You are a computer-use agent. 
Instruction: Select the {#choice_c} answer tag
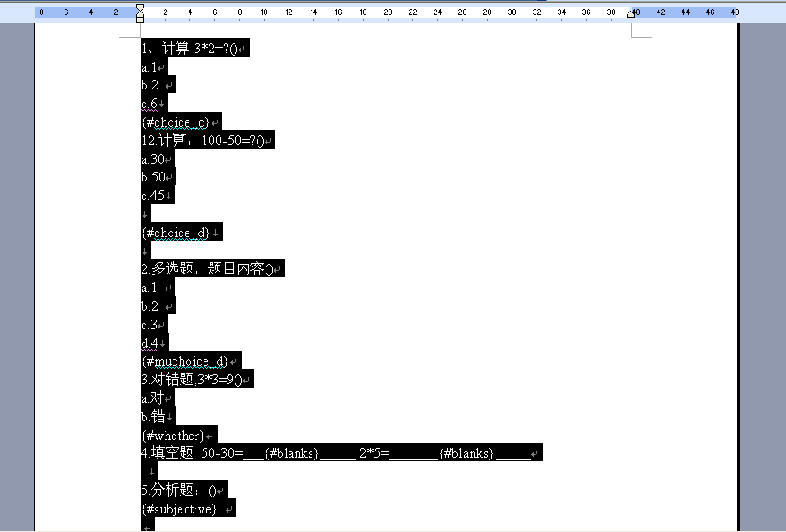(177, 121)
